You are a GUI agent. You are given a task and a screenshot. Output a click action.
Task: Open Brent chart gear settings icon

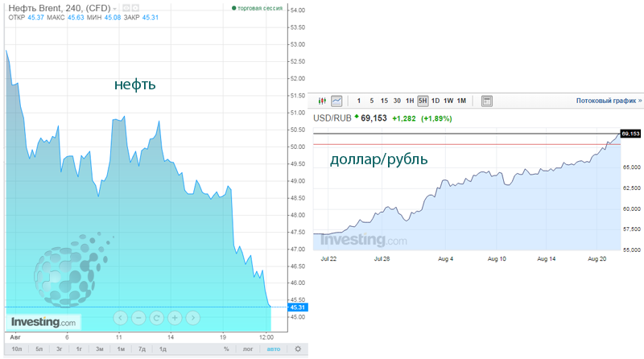(x=298, y=349)
